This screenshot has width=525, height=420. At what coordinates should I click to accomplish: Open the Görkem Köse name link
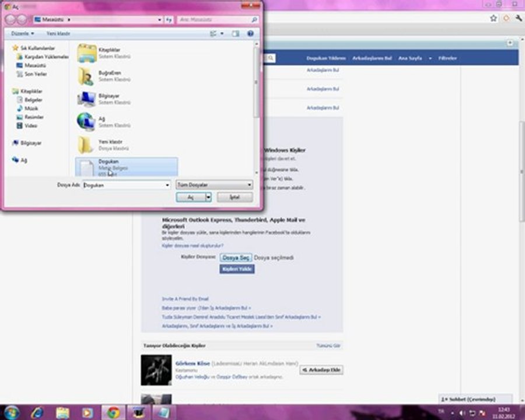coord(192,363)
